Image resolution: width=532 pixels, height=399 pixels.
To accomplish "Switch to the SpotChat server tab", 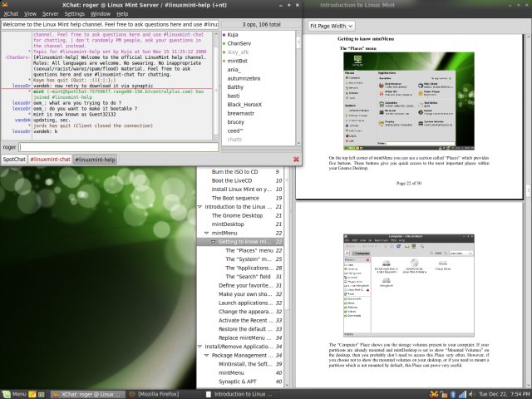I will [x=14, y=159].
